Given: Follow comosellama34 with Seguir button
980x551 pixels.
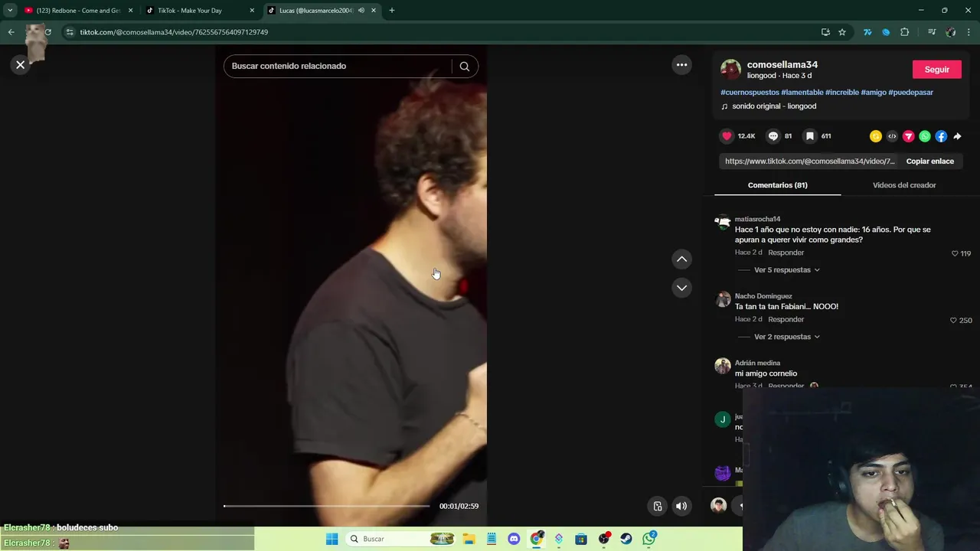Looking at the screenshot, I should 936,70.
